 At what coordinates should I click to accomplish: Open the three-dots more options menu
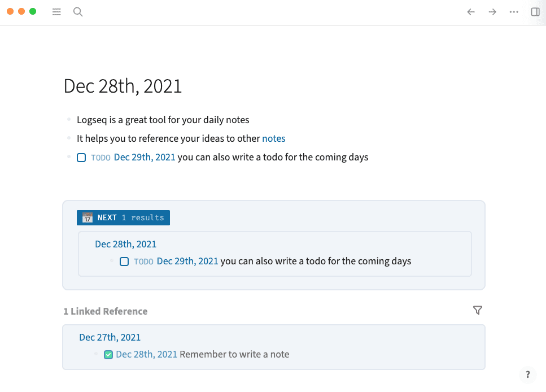point(514,12)
